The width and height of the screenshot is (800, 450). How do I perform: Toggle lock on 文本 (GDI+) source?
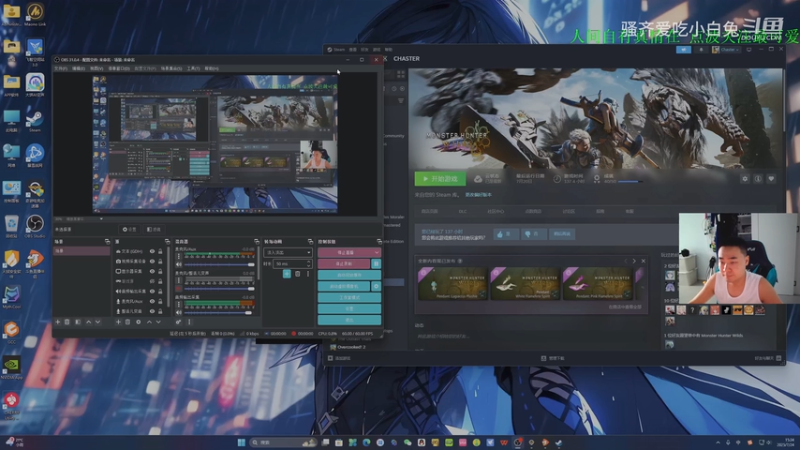click(x=160, y=252)
